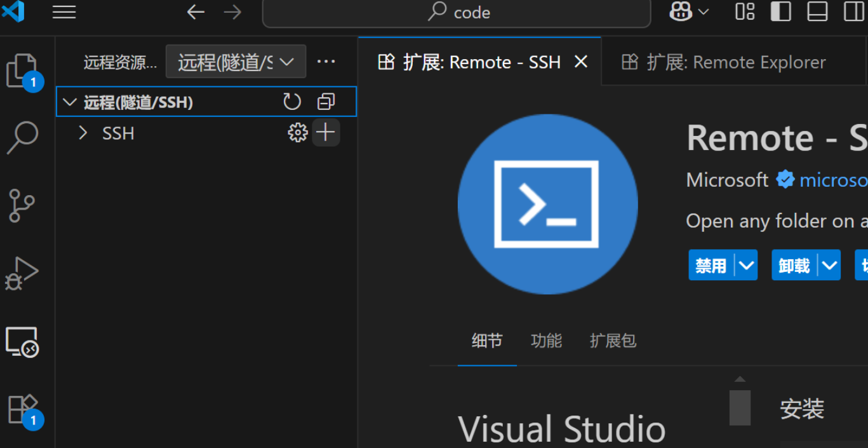This screenshot has width=868, height=448.
Task: Open the 禁用 dropdown arrow
Action: [747, 265]
